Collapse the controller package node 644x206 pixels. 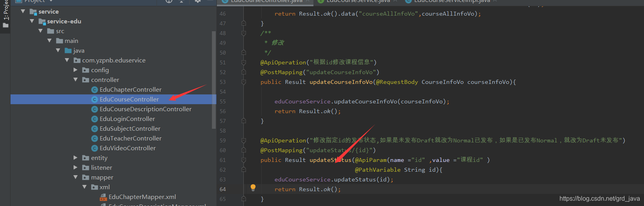point(76,80)
